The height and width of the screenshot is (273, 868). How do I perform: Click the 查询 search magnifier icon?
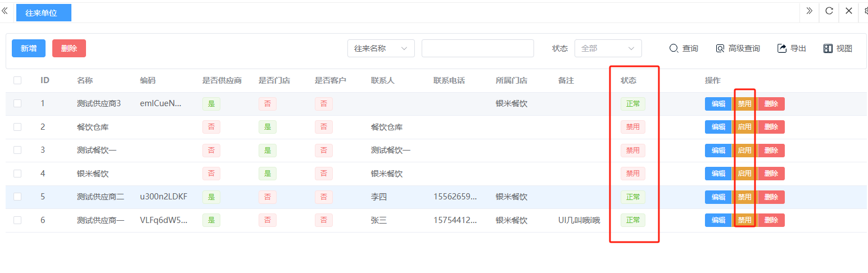[673, 48]
